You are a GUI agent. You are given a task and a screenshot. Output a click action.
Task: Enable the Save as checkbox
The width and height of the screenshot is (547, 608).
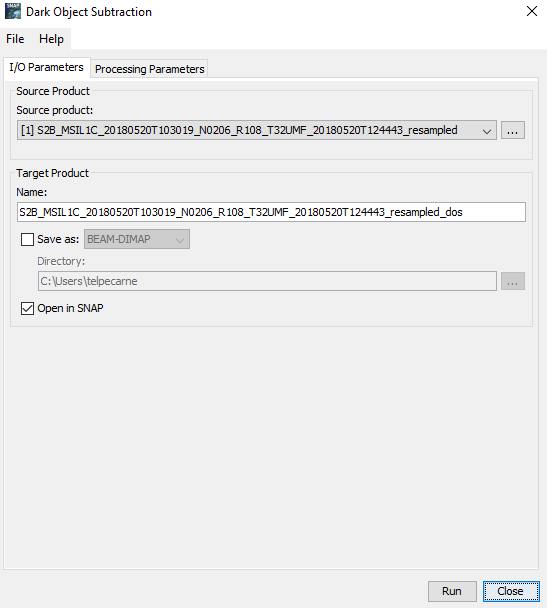[x=27, y=239]
